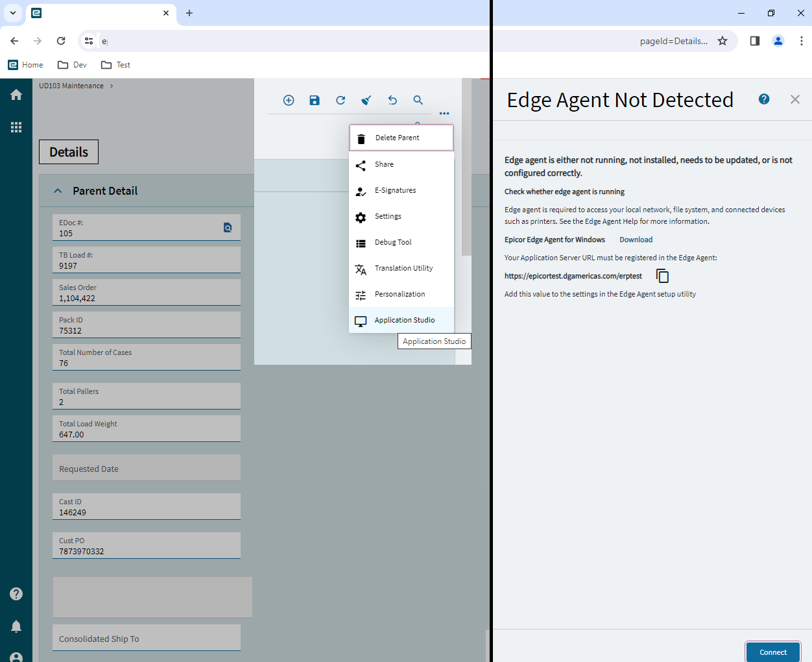This screenshot has width=812, height=662.
Task: Save the record using the disk icon
Action: pyautogui.click(x=315, y=100)
